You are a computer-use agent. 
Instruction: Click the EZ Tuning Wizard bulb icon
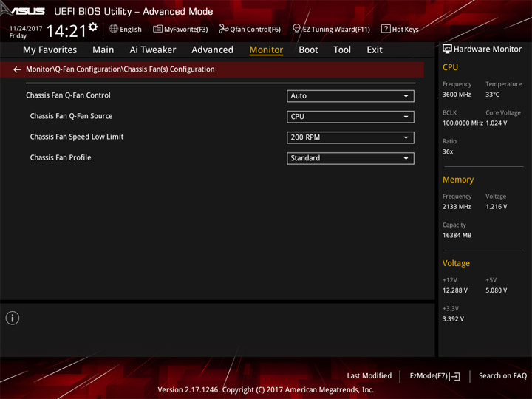(296, 29)
